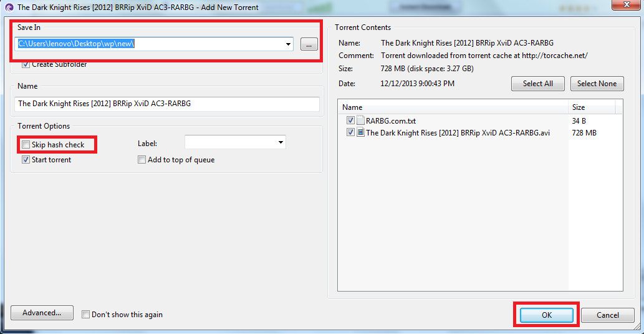Confirm with the OK button

(547, 315)
